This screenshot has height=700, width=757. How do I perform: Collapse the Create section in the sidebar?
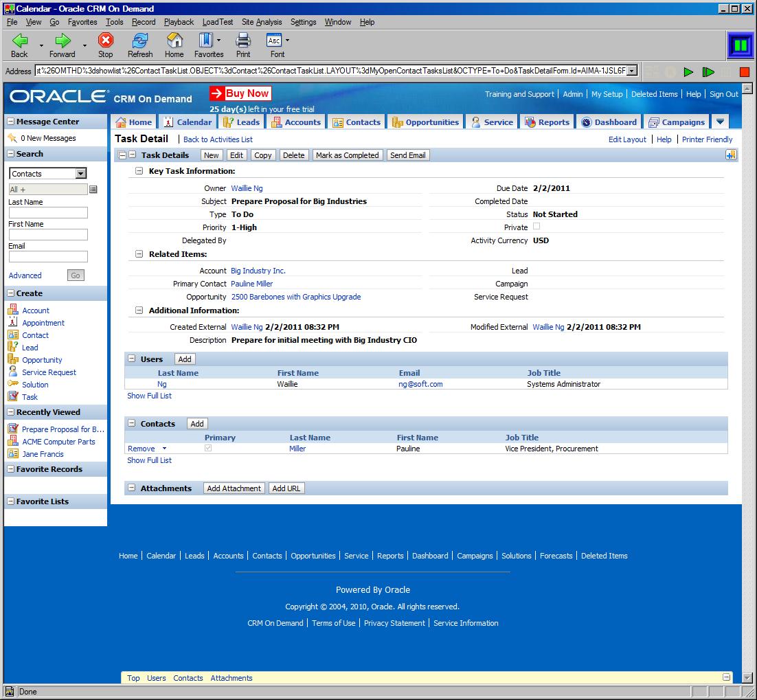(x=10, y=293)
